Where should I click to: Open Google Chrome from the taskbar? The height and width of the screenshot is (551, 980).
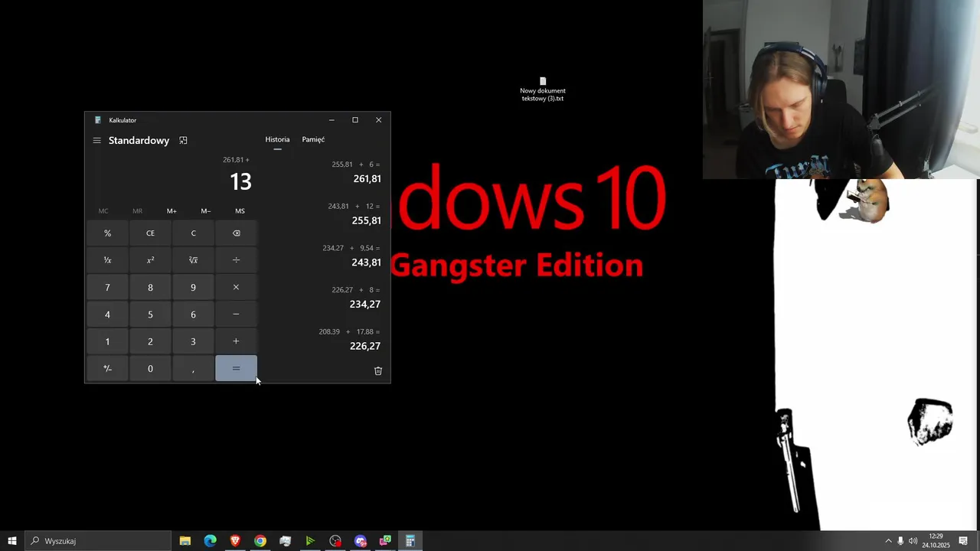coord(260,541)
